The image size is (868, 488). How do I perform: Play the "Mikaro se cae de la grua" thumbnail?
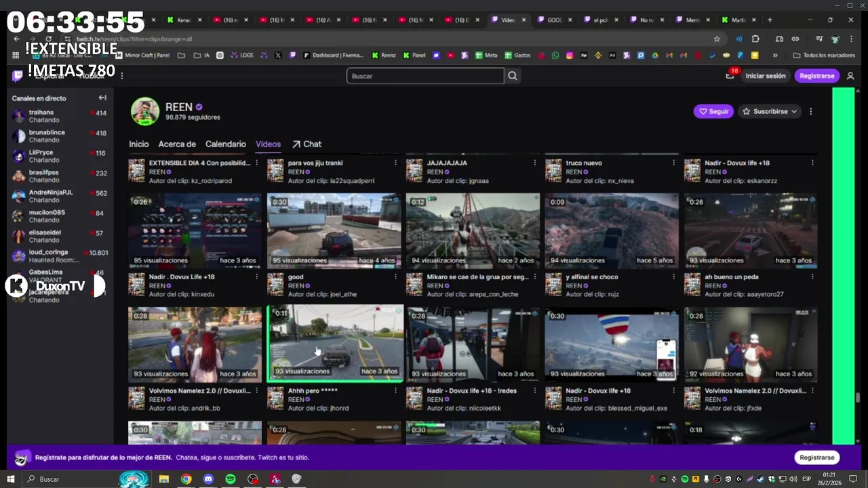point(473,230)
